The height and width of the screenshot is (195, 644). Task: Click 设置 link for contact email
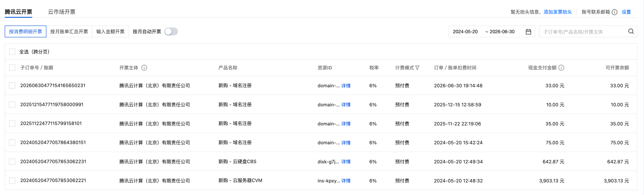pyautogui.click(x=626, y=12)
